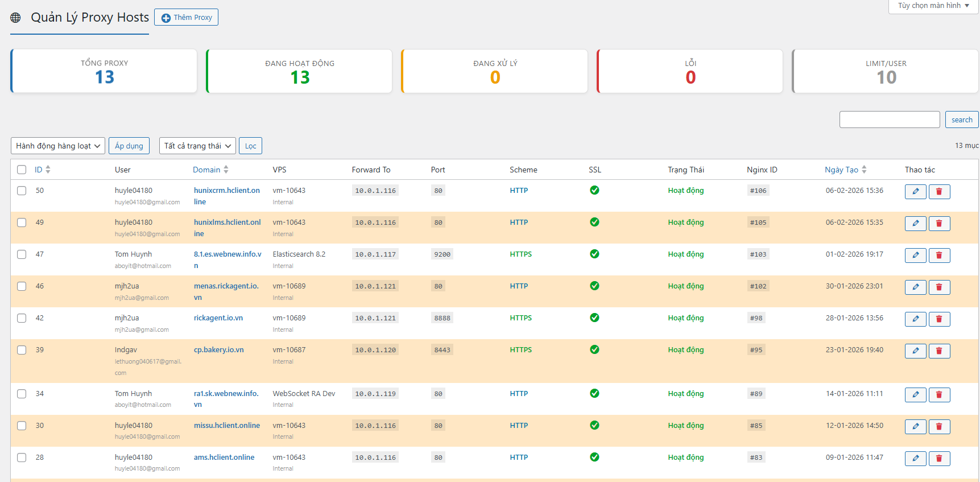Expand Tùy chọn màn hình screen options

coord(933,6)
